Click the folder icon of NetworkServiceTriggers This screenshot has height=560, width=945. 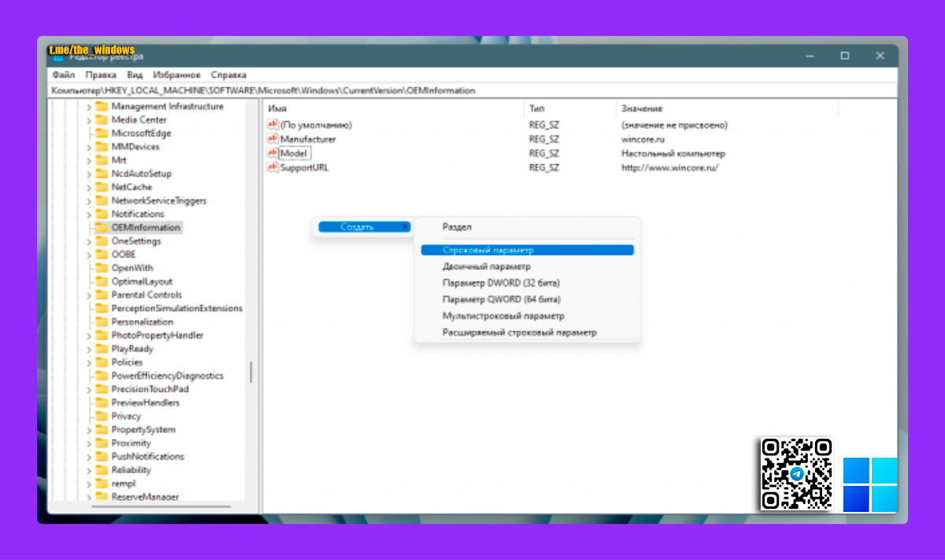102,201
